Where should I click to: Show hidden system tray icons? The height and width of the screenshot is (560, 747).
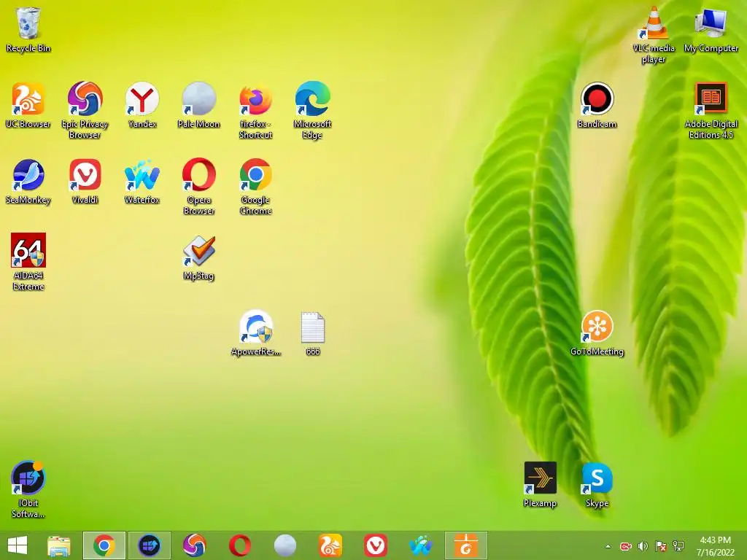pos(608,546)
